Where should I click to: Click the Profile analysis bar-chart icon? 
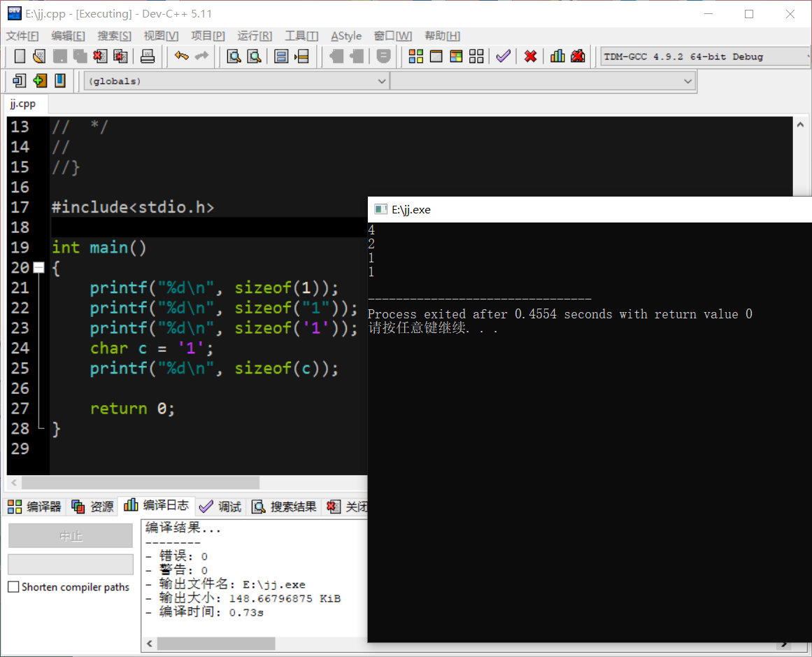[x=557, y=56]
